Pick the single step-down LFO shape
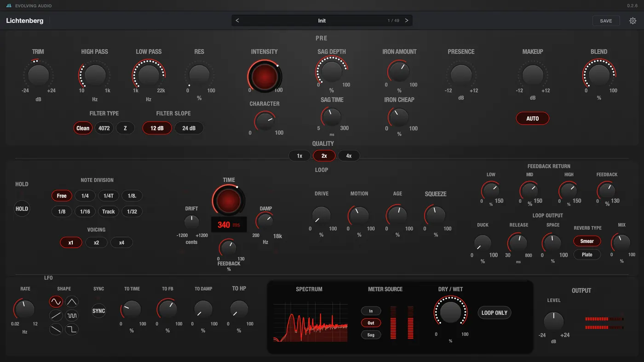 click(x=72, y=329)
